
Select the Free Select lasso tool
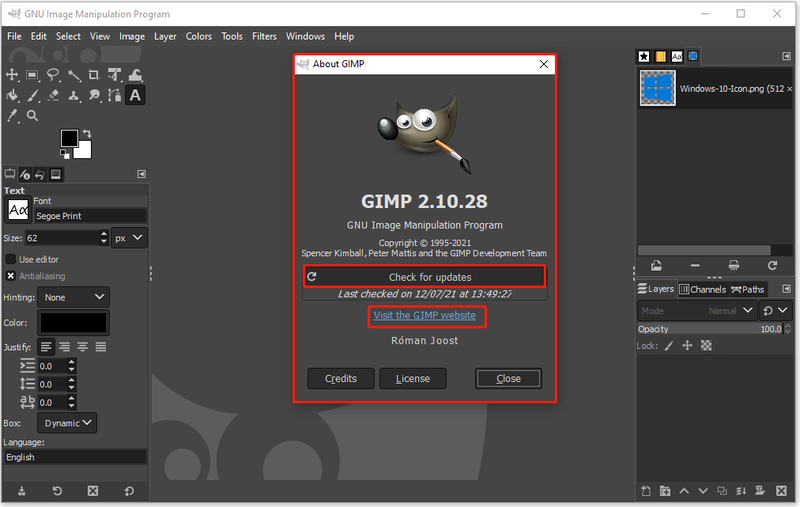pos(53,75)
